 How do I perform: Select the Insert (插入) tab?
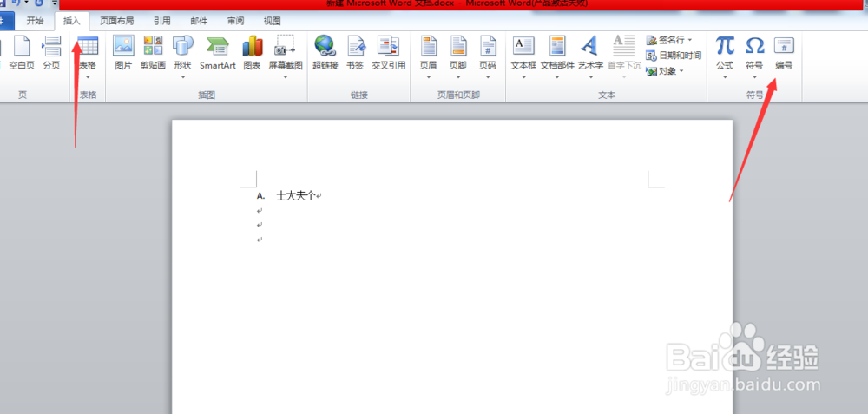point(72,21)
